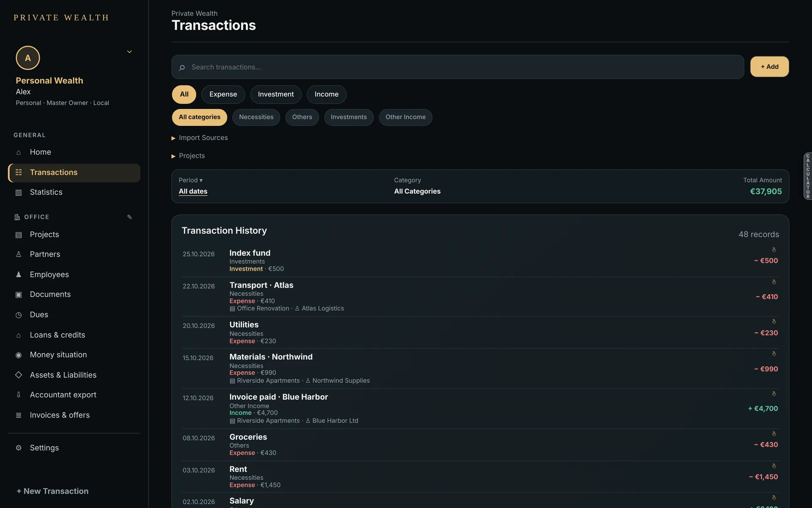Open the account switcher chevron

[x=129, y=52]
